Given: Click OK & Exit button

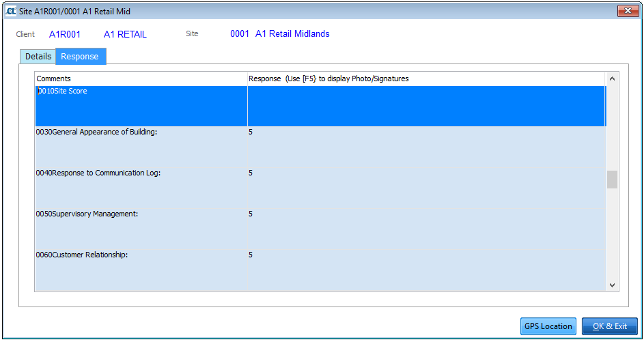Looking at the screenshot, I should point(609,326).
